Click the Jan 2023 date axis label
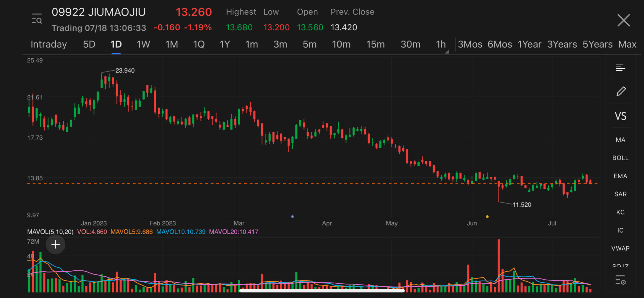This screenshot has height=298, width=644. coord(94,223)
